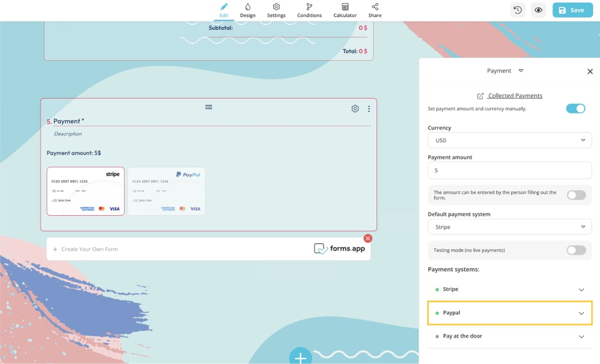Open Payment field three-dot menu

(369, 109)
